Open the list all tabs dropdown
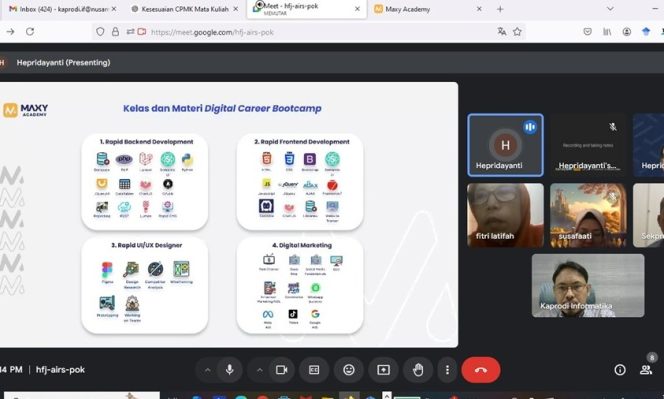 [x=610, y=8]
